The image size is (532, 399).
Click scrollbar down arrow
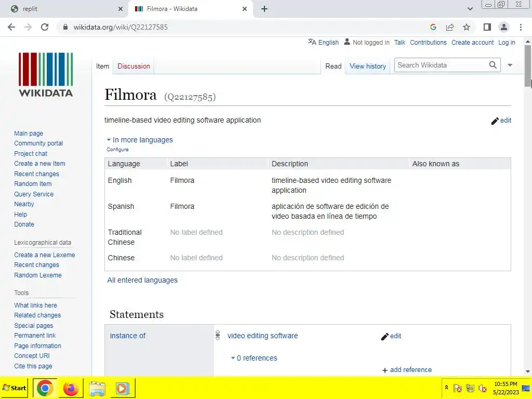coord(528,372)
